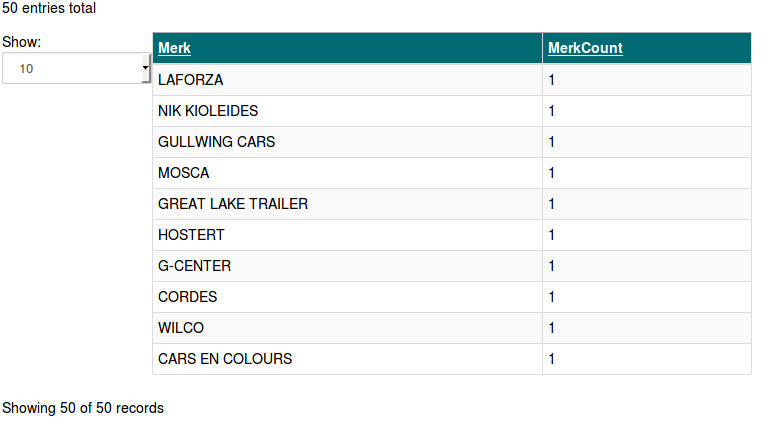The image size is (774, 425).
Task: Click the MerkCount value for MOSCA
Action: [551, 173]
